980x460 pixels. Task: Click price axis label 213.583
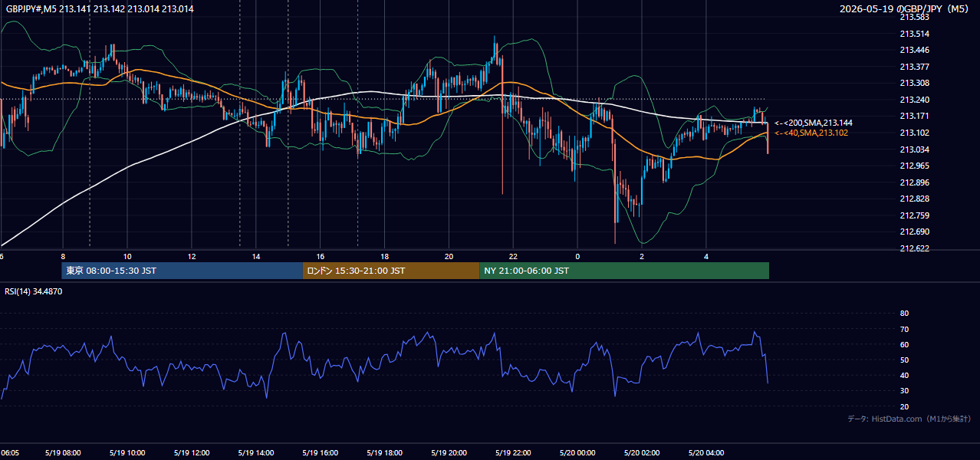tap(914, 17)
